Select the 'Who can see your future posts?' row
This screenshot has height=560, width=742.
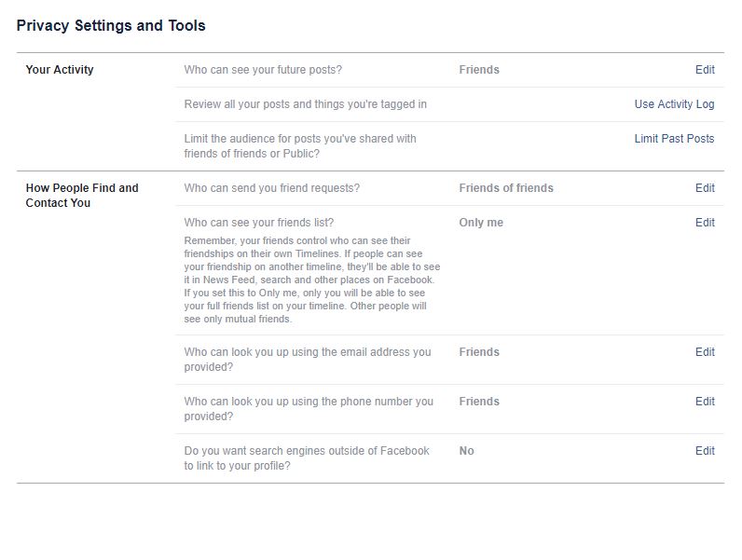263,70
